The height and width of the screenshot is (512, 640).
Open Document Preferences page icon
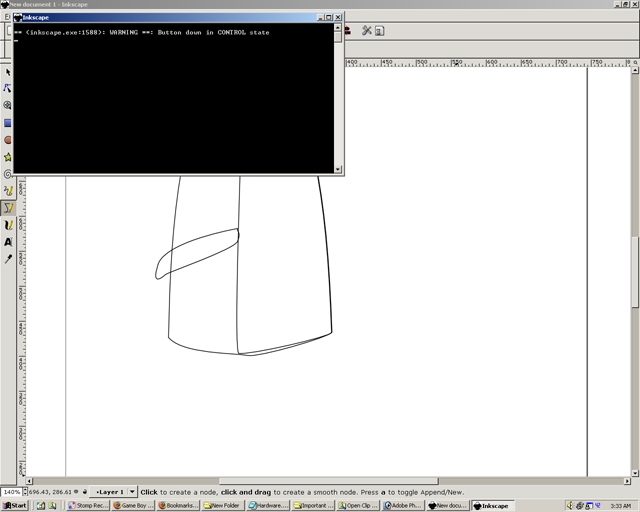(379, 31)
